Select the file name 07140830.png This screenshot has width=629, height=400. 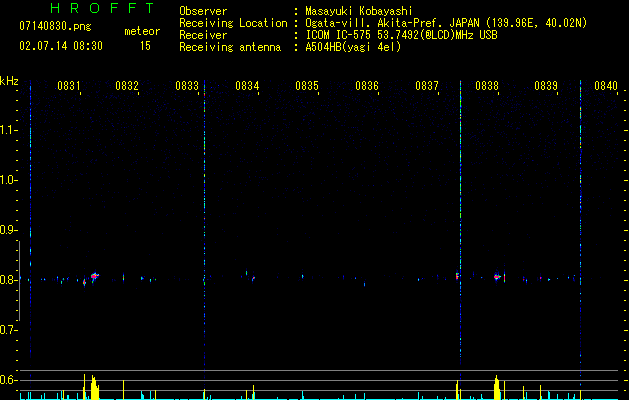click(x=55, y=27)
